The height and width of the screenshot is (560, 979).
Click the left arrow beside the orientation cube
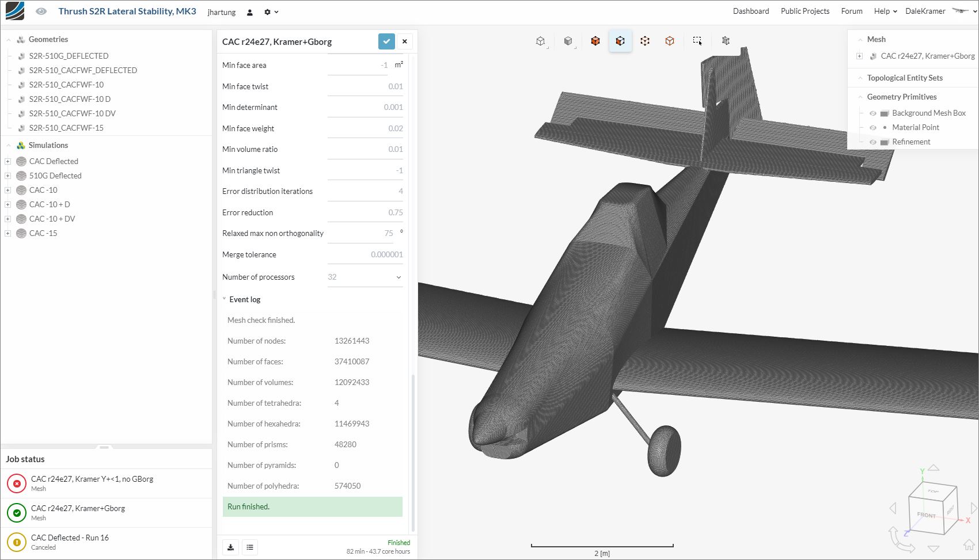click(893, 508)
